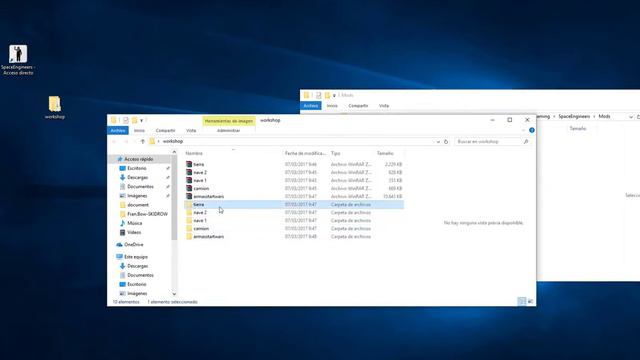Open pinned Documentos under Acceso rápido
Screen dimensions: 640x360
(140, 187)
